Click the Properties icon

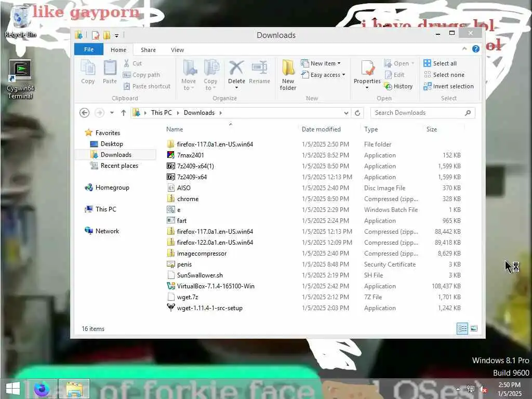[x=367, y=68]
